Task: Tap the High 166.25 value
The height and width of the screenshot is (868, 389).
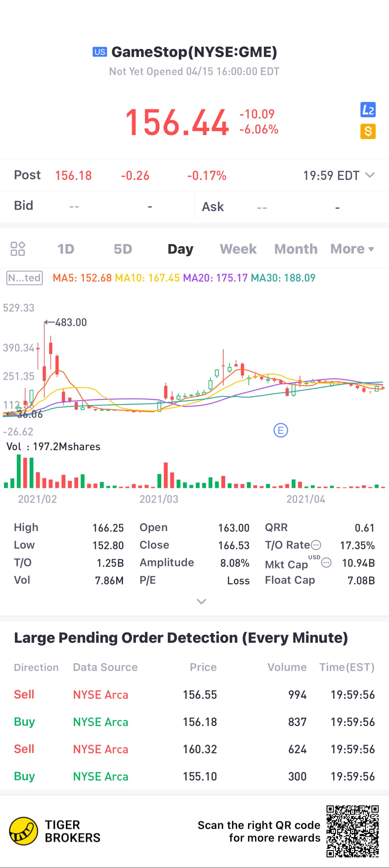Action: (x=108, y=528)
